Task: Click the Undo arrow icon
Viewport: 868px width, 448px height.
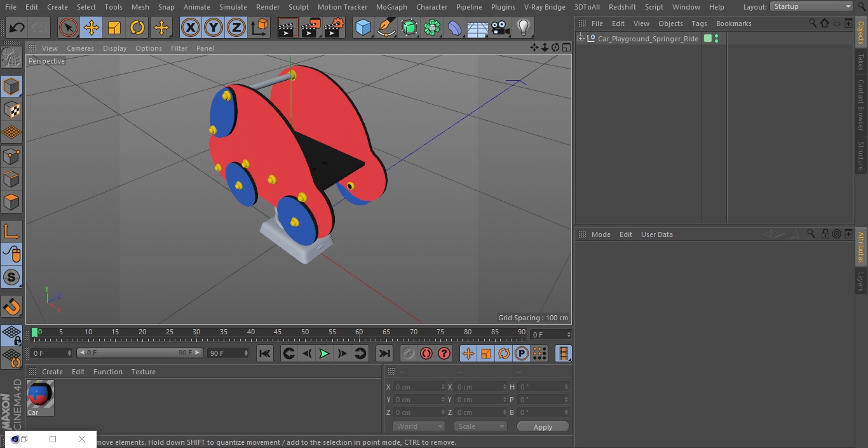Action: pyautogui.click(x=17, y=27)
